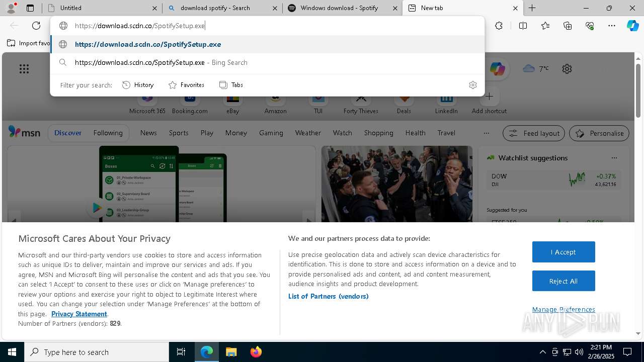Select the Following feed tab
Image resolution: width=644 pixels, height=362 pixels.
tap(108, 133)
